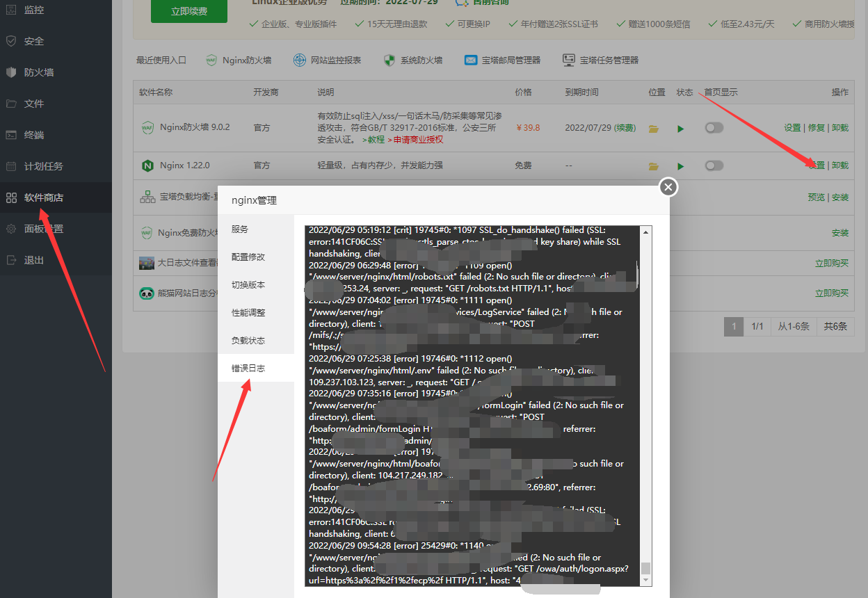Click the 面板设置 sidebar label

(44, 229)
